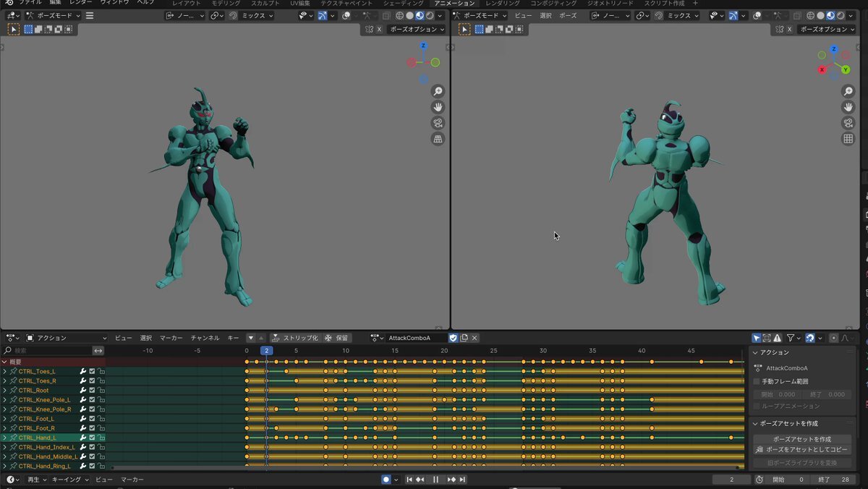Switch to the レンダリング workspace tab
This screenshot has height=489, width=868.
502,4
